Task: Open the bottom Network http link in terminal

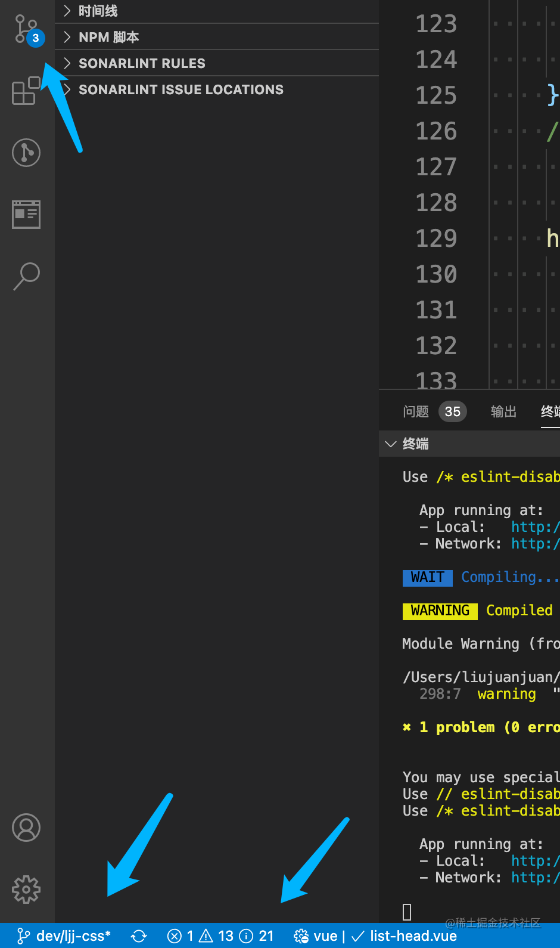Action: (x=535, y=878)
